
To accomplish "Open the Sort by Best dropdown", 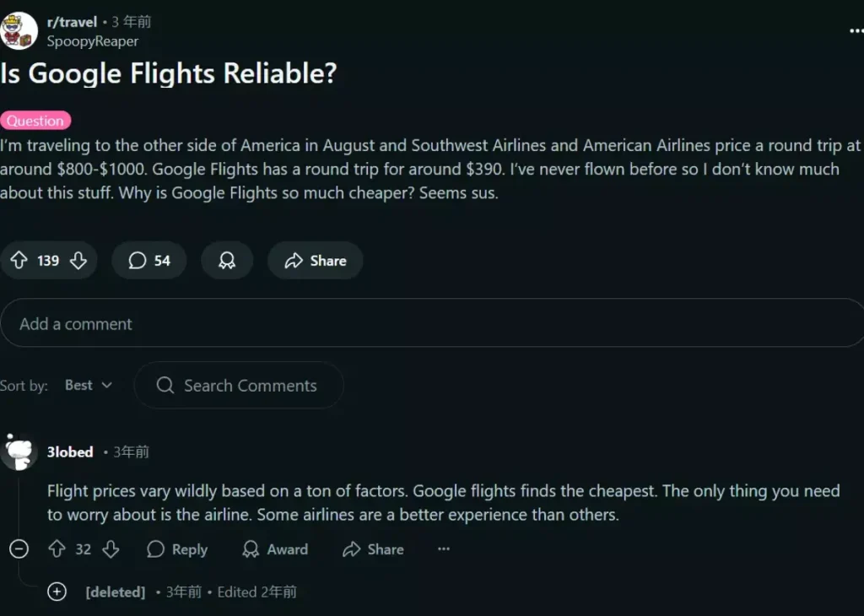I will pyautogui.click(x=89, y=386).
